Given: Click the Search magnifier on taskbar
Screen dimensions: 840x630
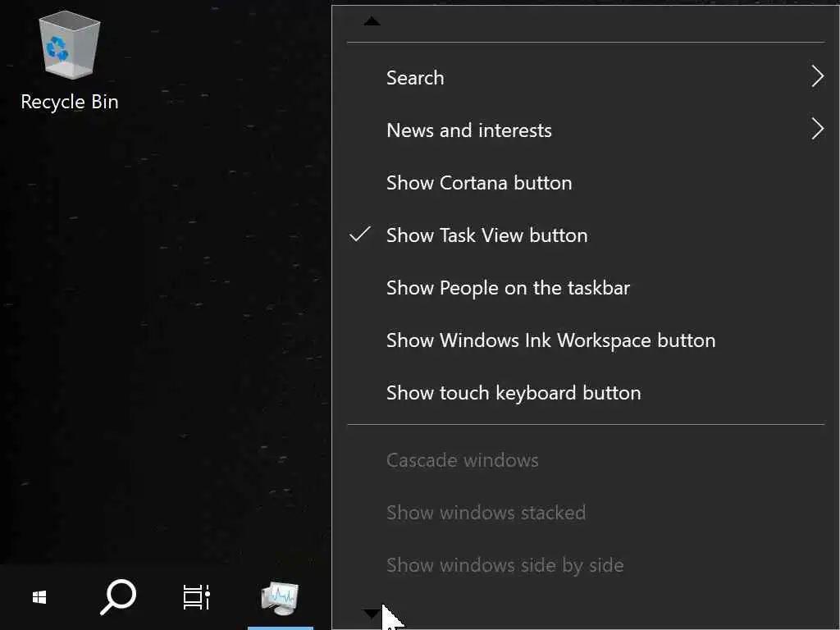Looking at the screenshot, I should (118, 597).
